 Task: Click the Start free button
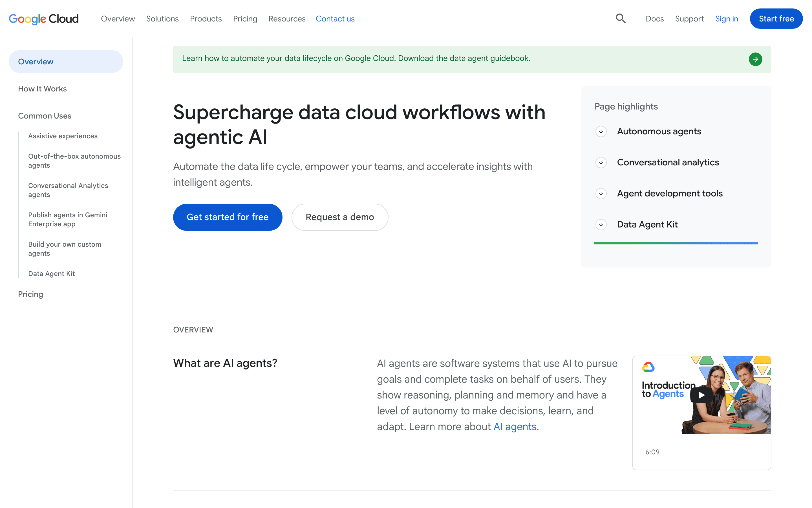pyautogui.click(x=776, y=19)
